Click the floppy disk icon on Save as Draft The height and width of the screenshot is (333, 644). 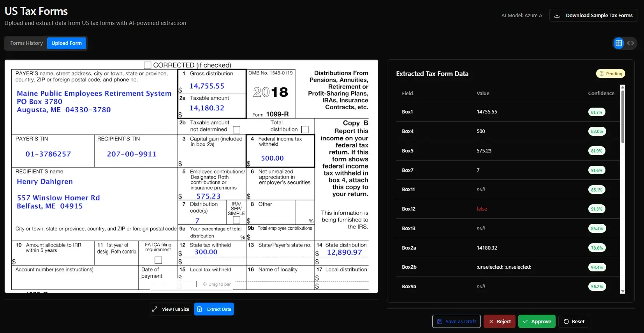tap(440, 322)
